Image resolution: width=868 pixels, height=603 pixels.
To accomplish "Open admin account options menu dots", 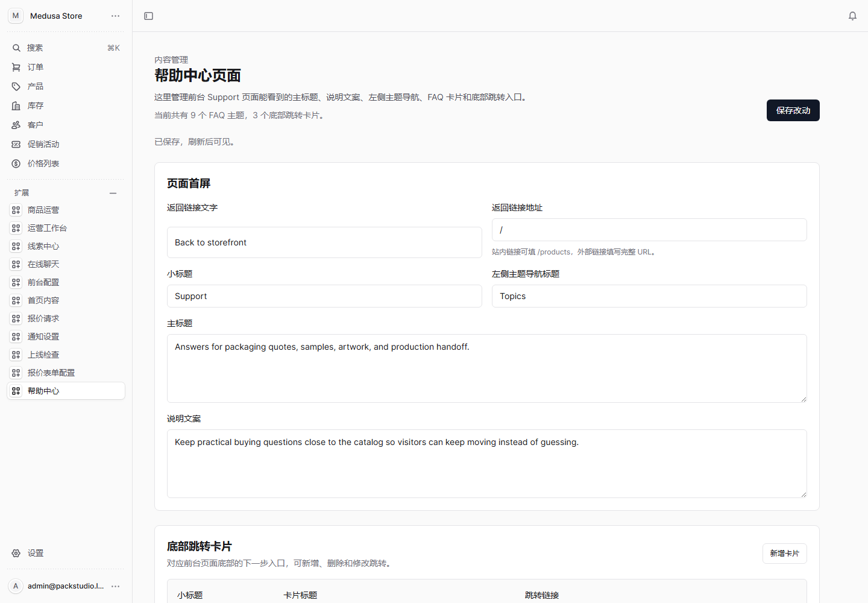I will coord(115,586).
